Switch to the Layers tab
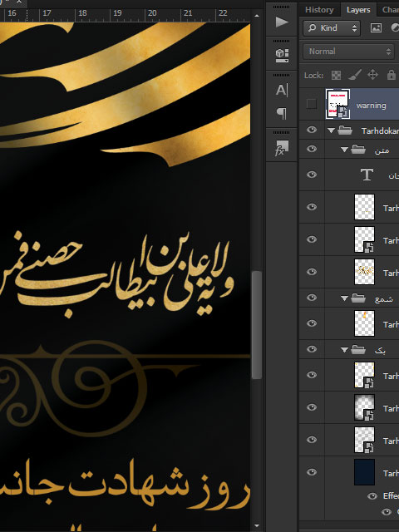 click(358, 10)
